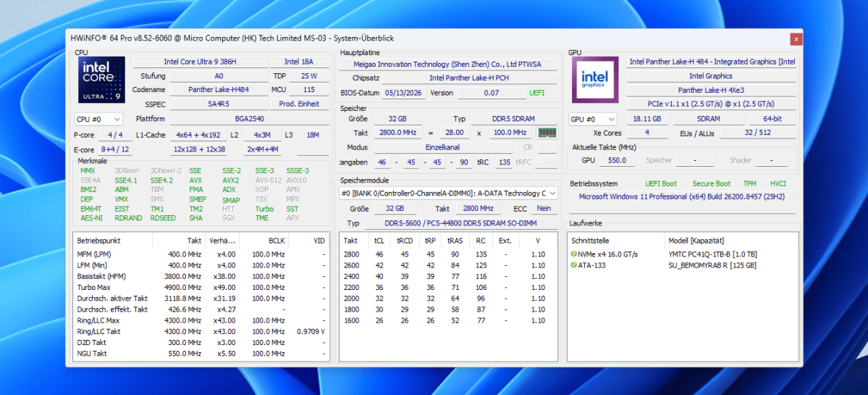Click the green check icon beside ATA-133
Screen dimensions: 868x395
[x=574, y=265]
